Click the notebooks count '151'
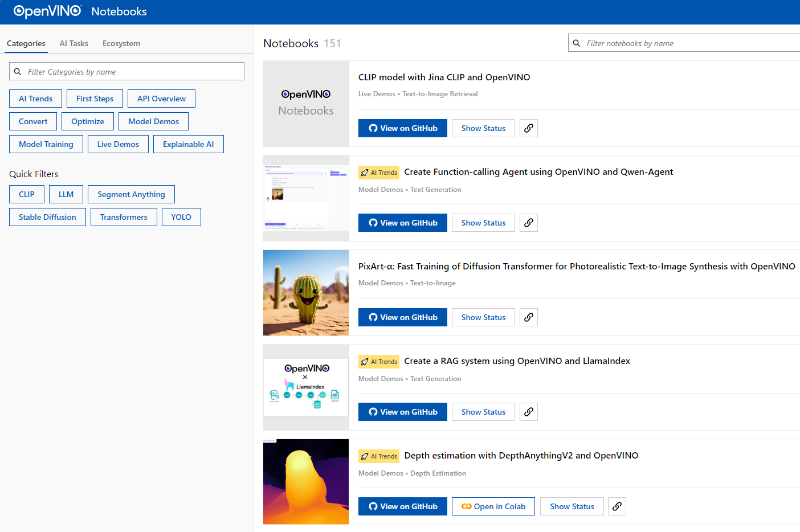The image size is (800, 532). pos(332,43)
